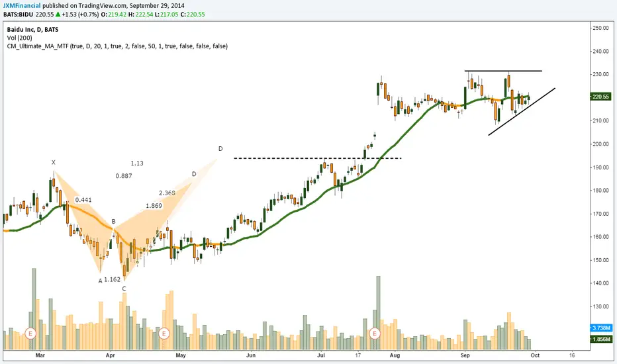
Task: Select the rising black trendline under September candles
Action: coord(522,112)
